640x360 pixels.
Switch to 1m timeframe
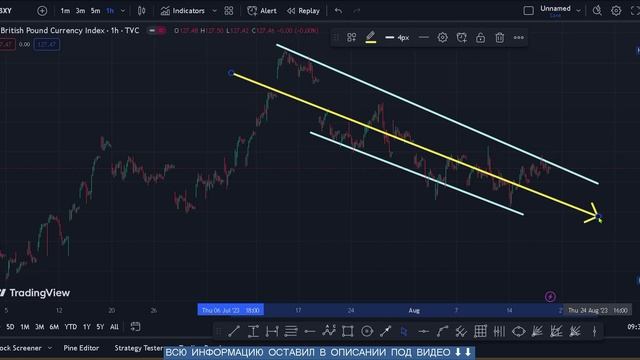(x=65, y=11)
